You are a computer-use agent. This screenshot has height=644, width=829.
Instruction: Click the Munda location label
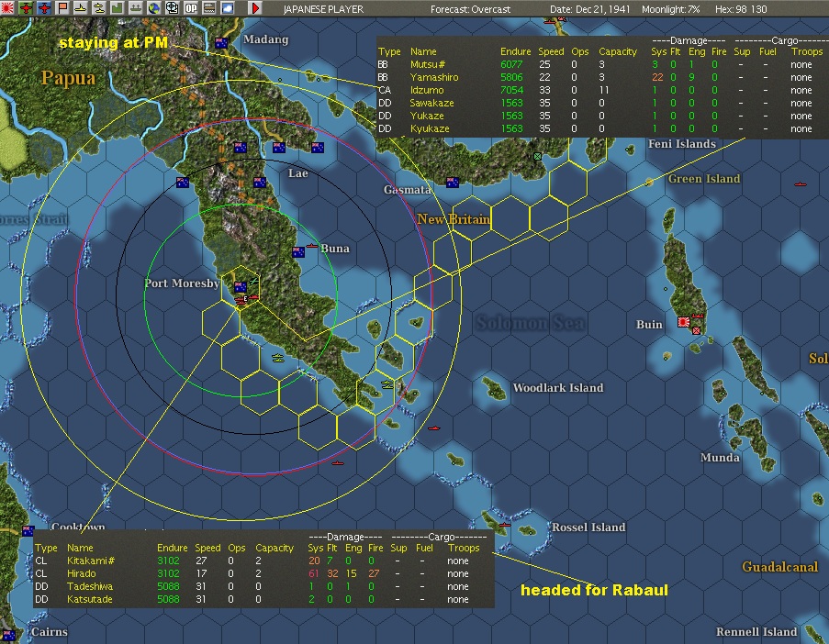719,458
